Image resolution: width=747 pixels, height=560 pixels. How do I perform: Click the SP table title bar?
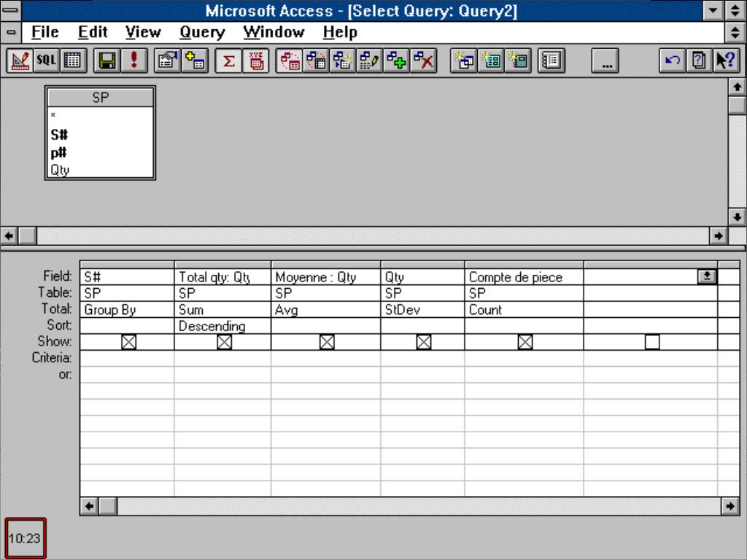tap(100, 98)
